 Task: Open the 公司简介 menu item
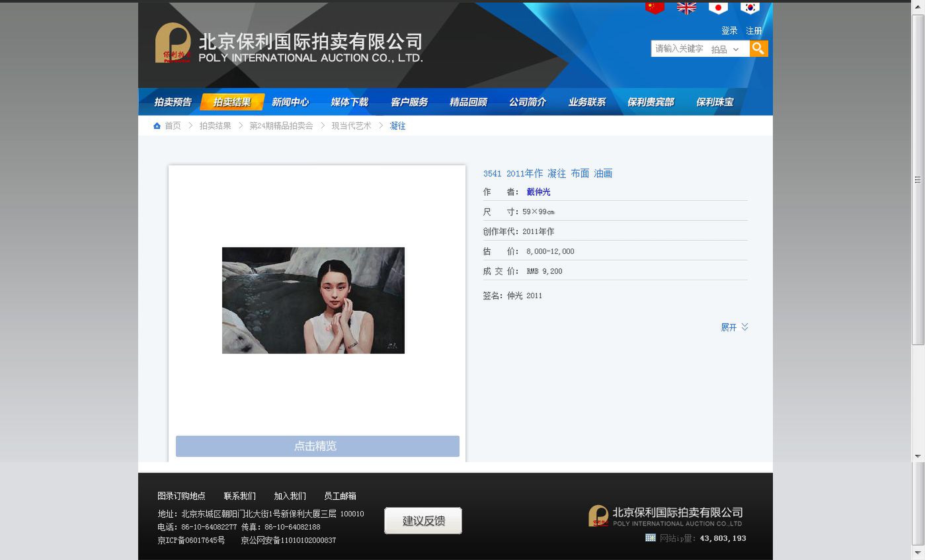[x=527, y=102]
